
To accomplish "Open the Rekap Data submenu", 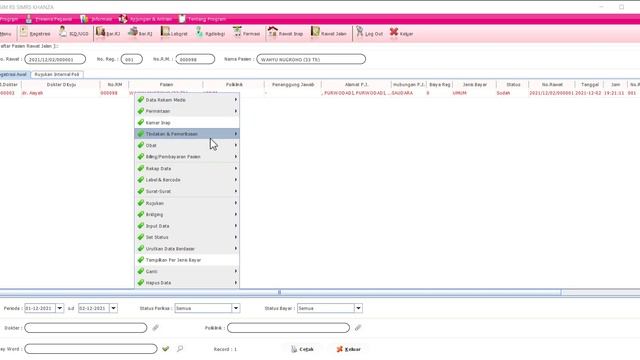I will tap(187, 168).
